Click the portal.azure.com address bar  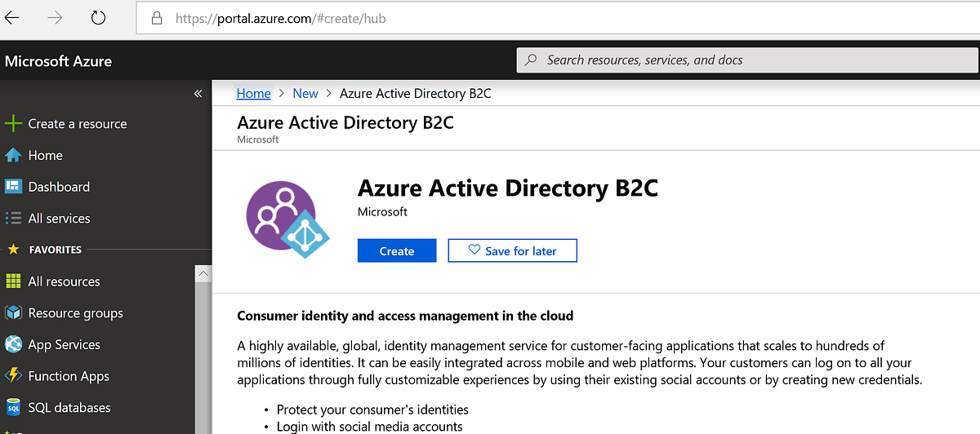coord(558,18)
